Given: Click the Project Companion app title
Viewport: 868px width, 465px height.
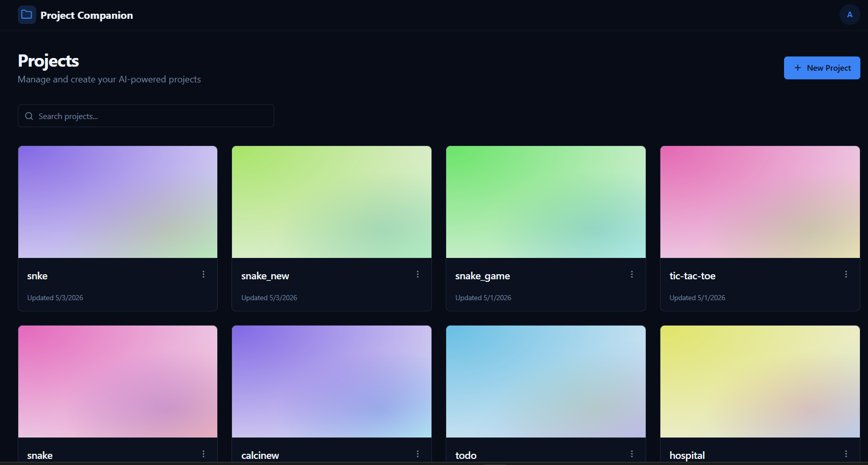Looking at the screenshot, I should pyautogui.click(x=86, y=15).
